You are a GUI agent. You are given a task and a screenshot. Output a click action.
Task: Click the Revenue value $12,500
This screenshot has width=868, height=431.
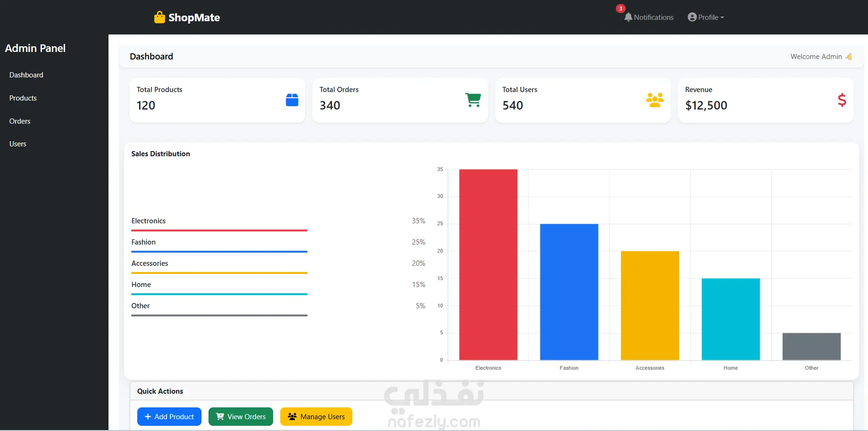coord(706,105)
